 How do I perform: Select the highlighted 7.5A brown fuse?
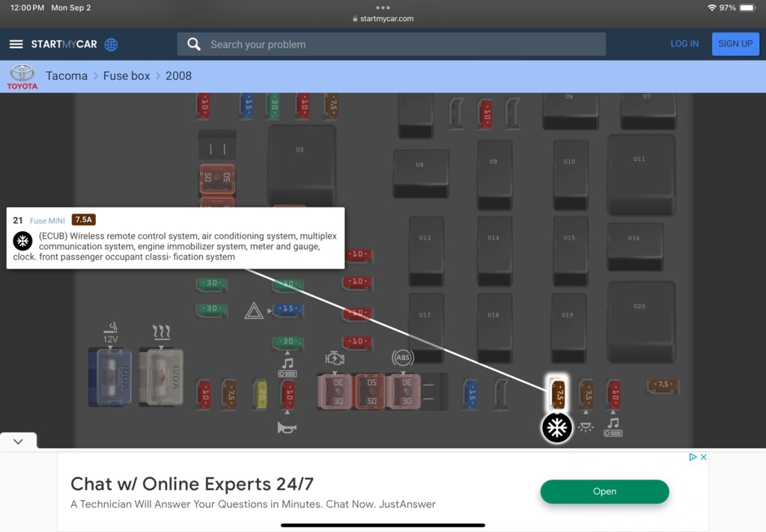click(x=557, y=394)
